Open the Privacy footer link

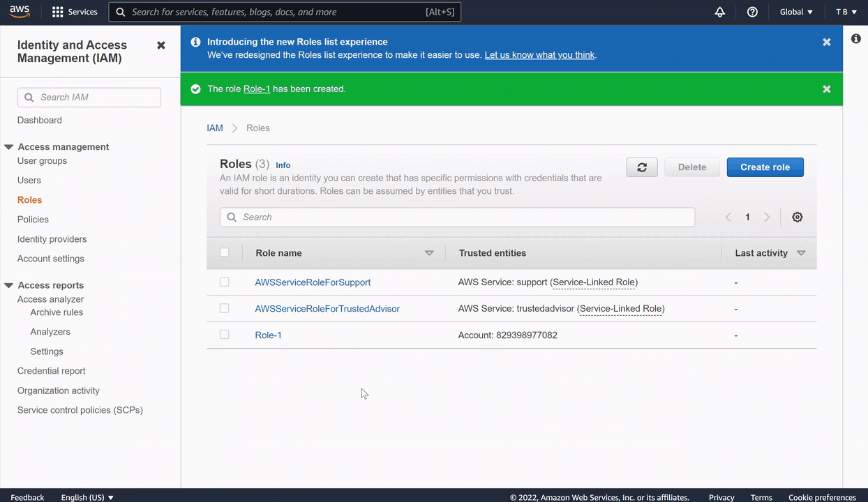pos(721,497)
